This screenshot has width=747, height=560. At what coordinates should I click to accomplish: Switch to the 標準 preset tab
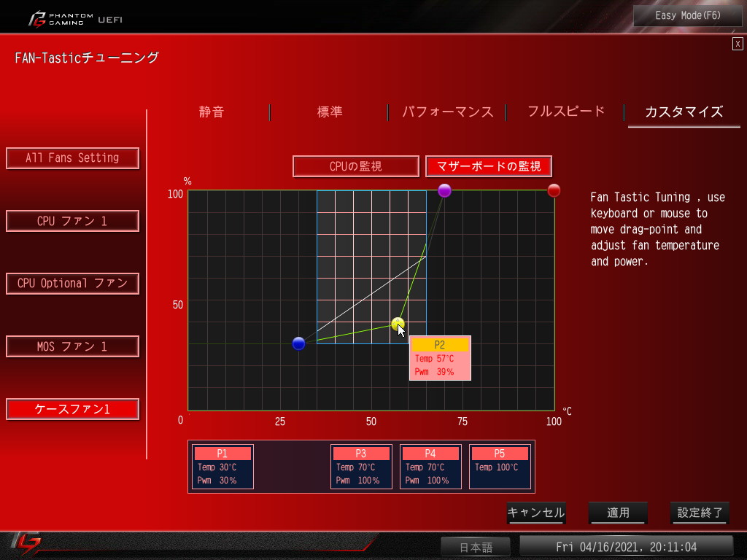[x=330, y=112]
